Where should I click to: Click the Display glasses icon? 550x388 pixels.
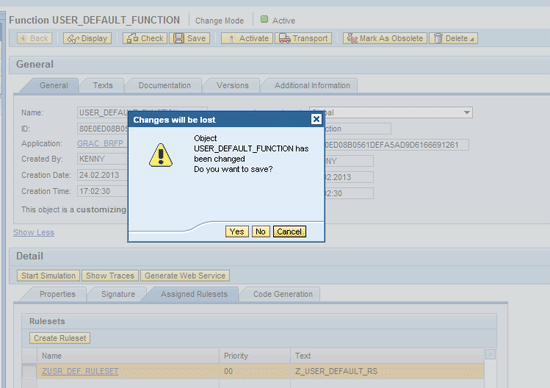click(73, 39)
